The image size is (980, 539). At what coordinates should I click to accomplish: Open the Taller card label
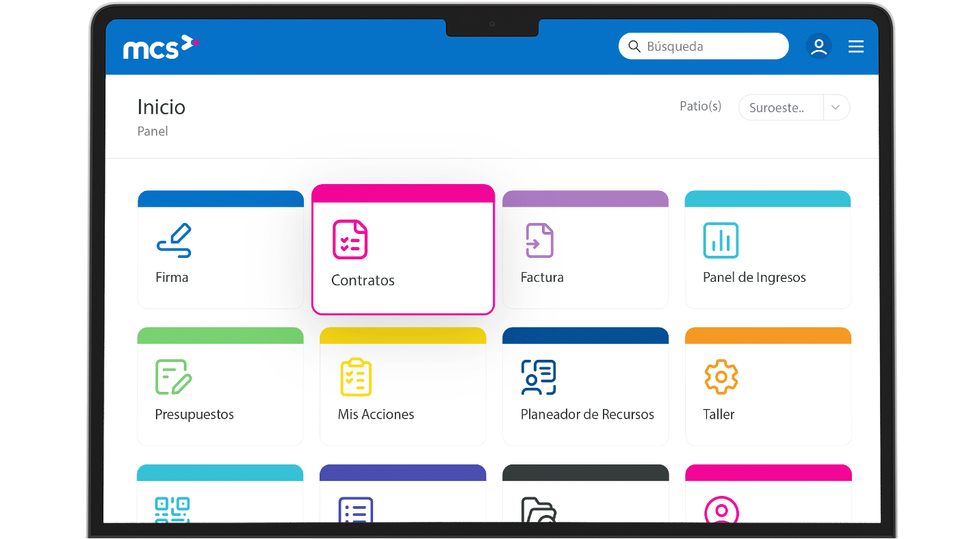click(719, 415)
